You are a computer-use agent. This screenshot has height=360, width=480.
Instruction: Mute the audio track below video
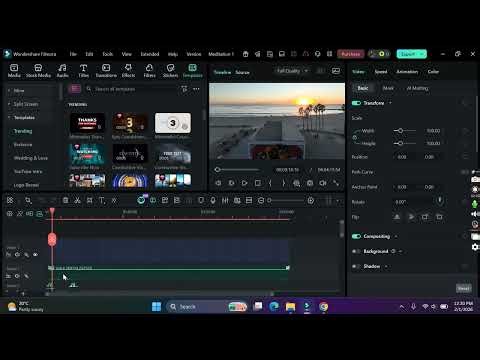(x=17, y=276)
